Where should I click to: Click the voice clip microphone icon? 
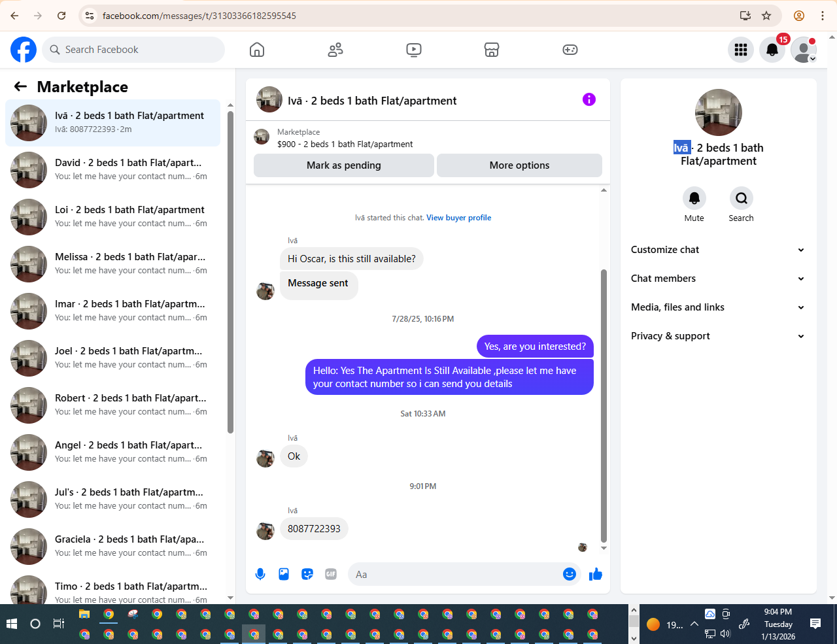pyautogui.click(x=260, y=574)
